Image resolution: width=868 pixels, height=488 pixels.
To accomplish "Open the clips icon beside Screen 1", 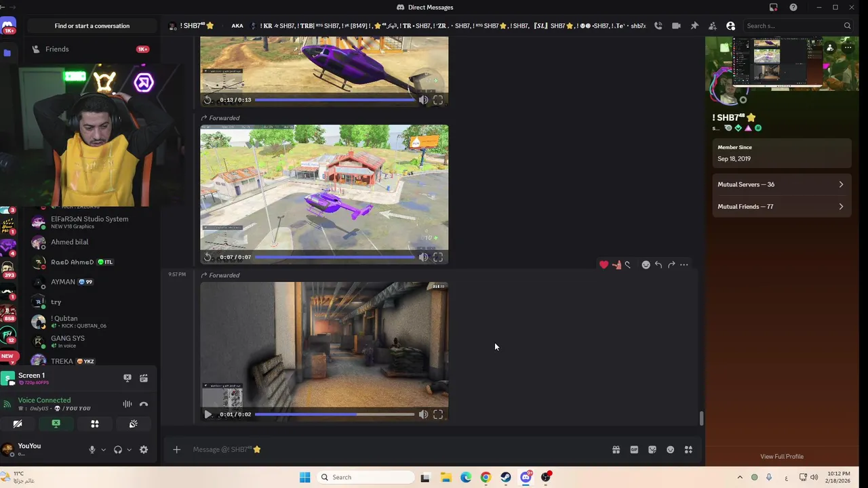I will pyautogui.click(x=144, y=378).
